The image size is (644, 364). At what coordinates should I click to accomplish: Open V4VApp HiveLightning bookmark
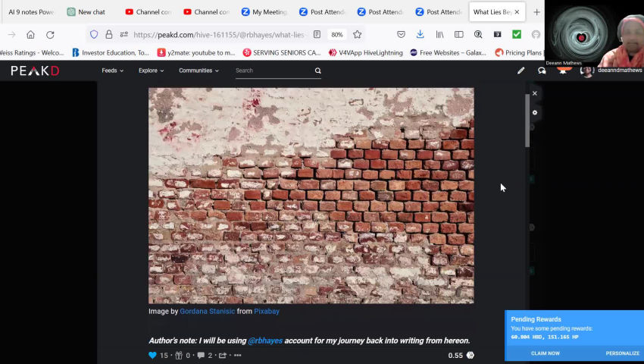[365, 52]
